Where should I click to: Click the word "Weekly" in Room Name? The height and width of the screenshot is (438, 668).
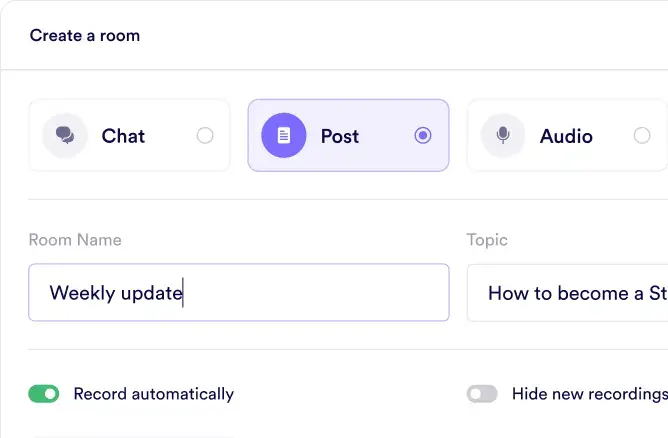(78, 293)
